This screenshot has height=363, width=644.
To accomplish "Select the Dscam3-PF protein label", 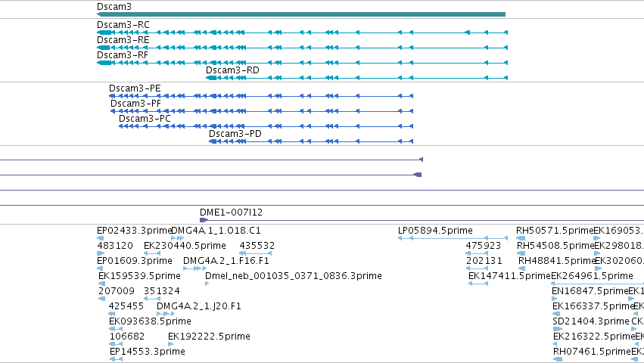I will tap(135, 104).
